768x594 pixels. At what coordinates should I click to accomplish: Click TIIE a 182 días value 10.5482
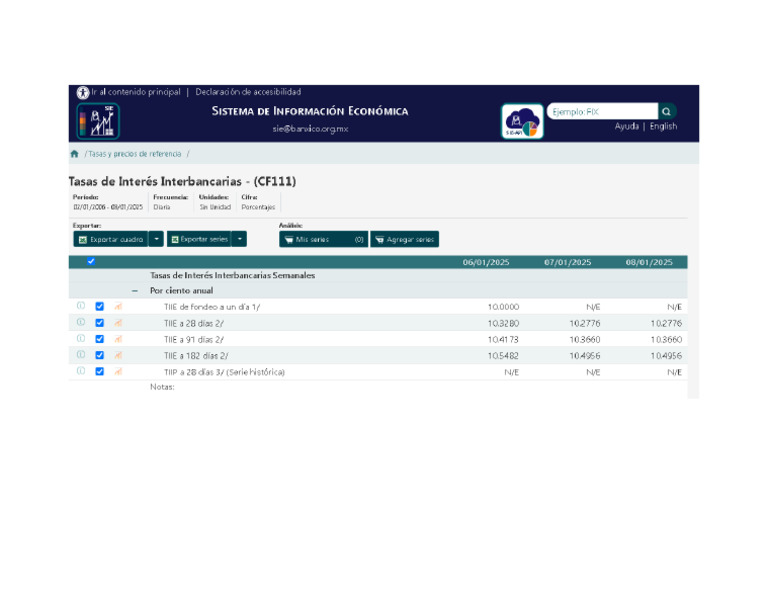503,356
